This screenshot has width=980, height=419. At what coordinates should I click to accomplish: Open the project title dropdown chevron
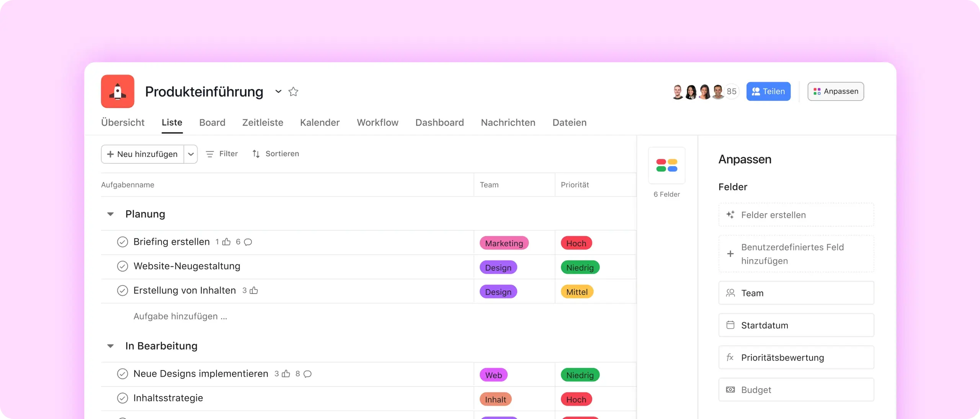coord(278,91)
